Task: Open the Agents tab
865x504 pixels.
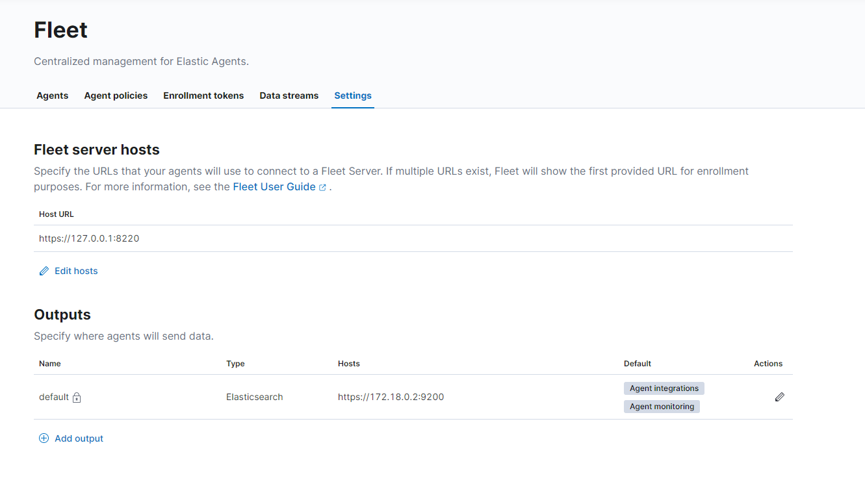Action: coord(53,95)
